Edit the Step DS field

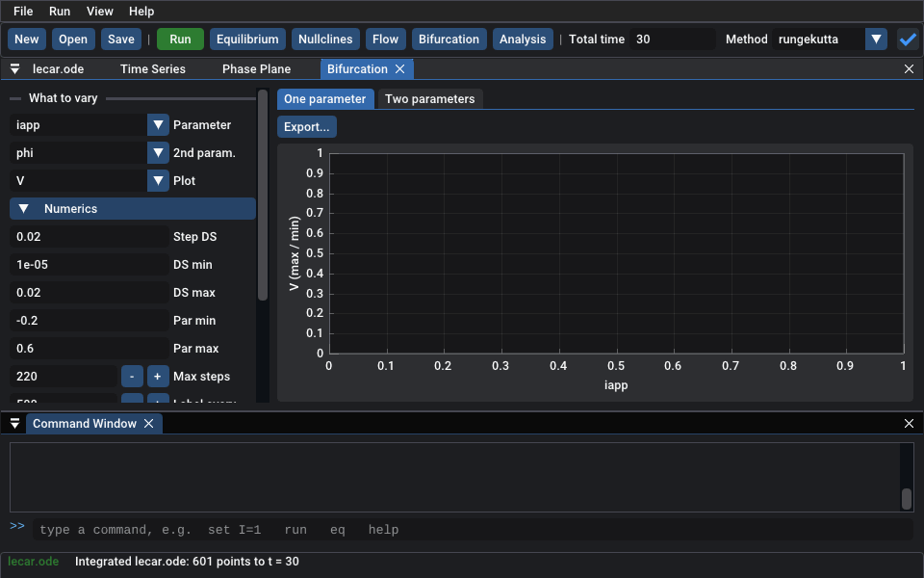pyautogui.click(x=90, y=237)
